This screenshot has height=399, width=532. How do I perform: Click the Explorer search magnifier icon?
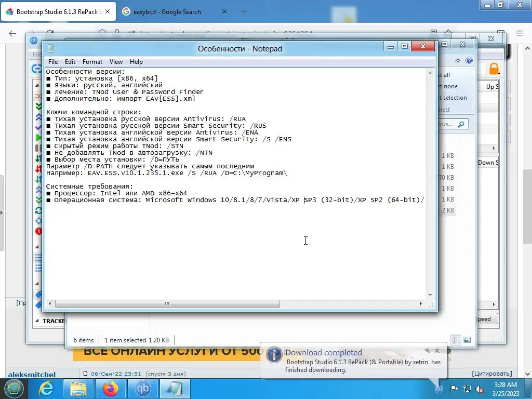(x=461, y=124)
